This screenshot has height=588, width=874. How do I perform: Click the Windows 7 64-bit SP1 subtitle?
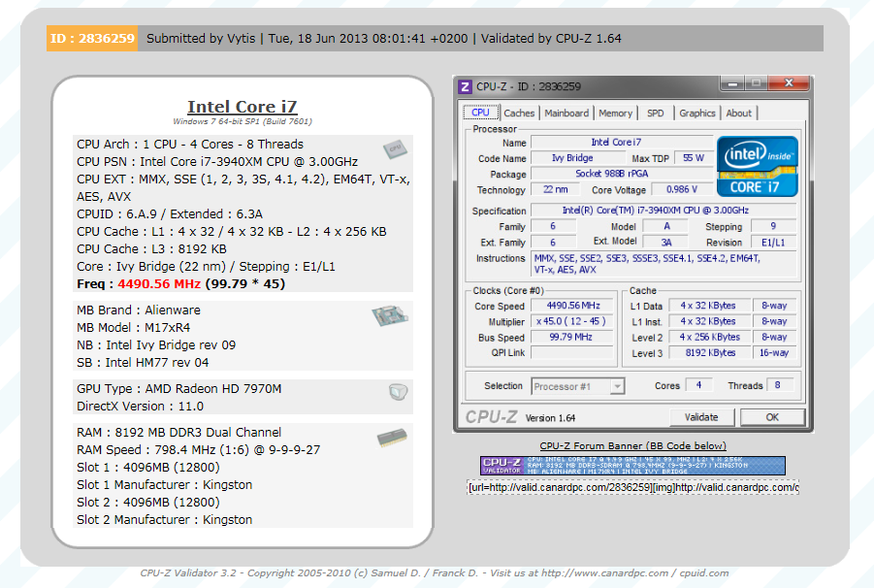[x=242, y=121]
